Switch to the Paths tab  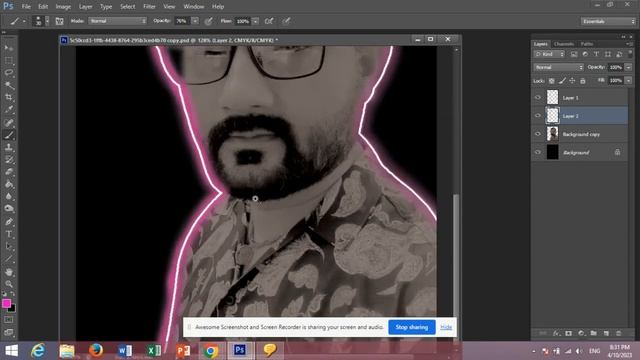coord(587,44)
